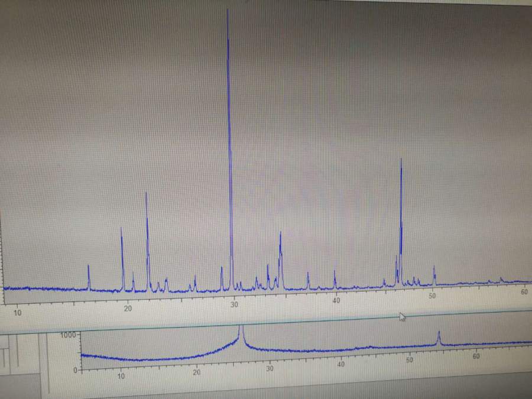Click the "20" axis label of the upper plot
Screen dimensions: 532x399
(128, 309)
